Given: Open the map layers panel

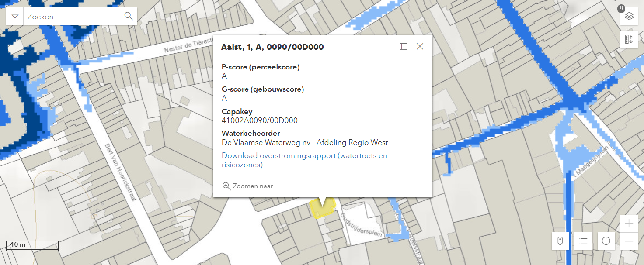Looking at the screenshot, I should 629,17.
